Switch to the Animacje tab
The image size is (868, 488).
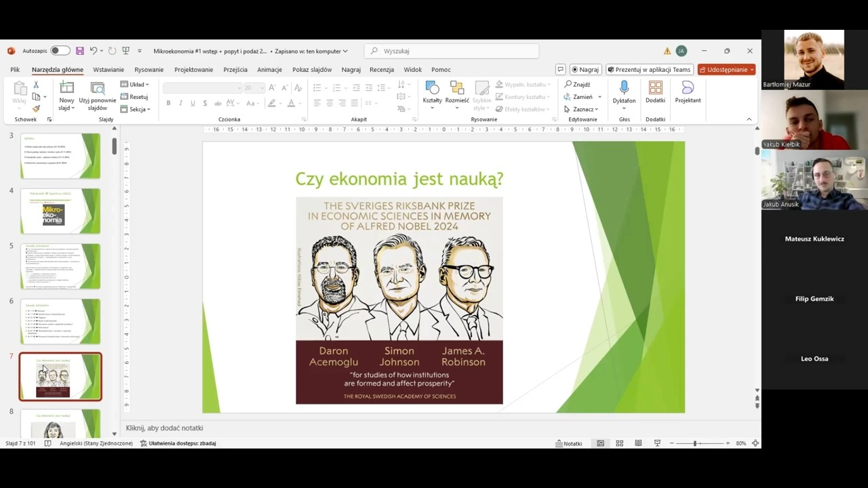click(x=269, y=69)
